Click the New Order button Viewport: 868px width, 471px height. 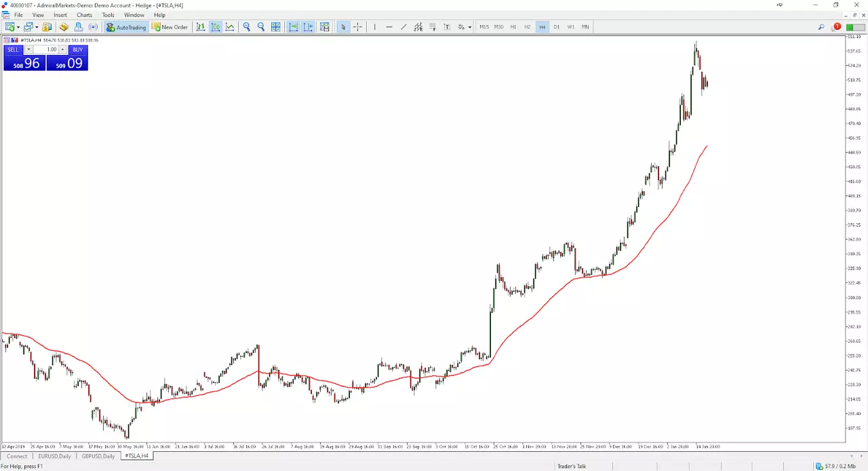pyautogui.click(x=170, y=27)
